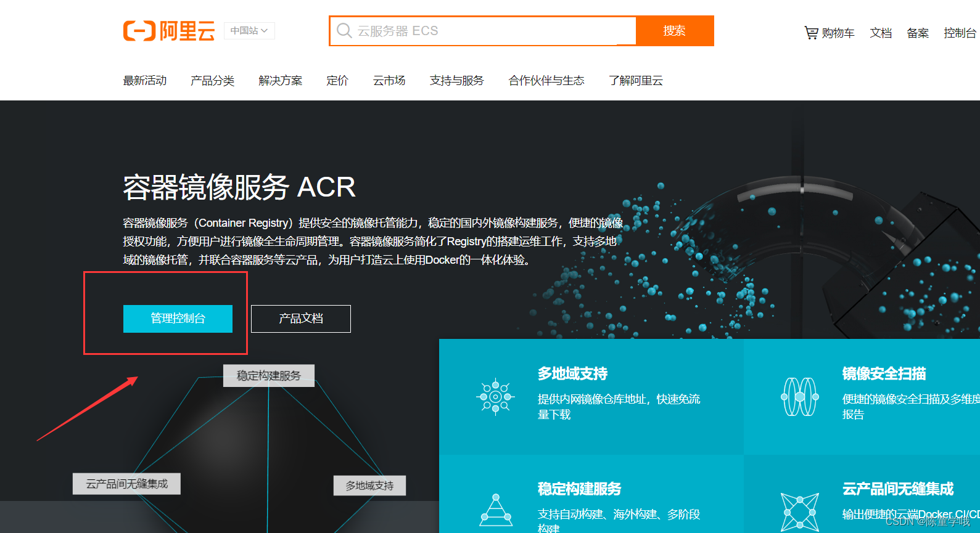The height and width of the screenshot is (533, 980).
Task: Click the orange 搜索 button
Action: pos(675,31)
